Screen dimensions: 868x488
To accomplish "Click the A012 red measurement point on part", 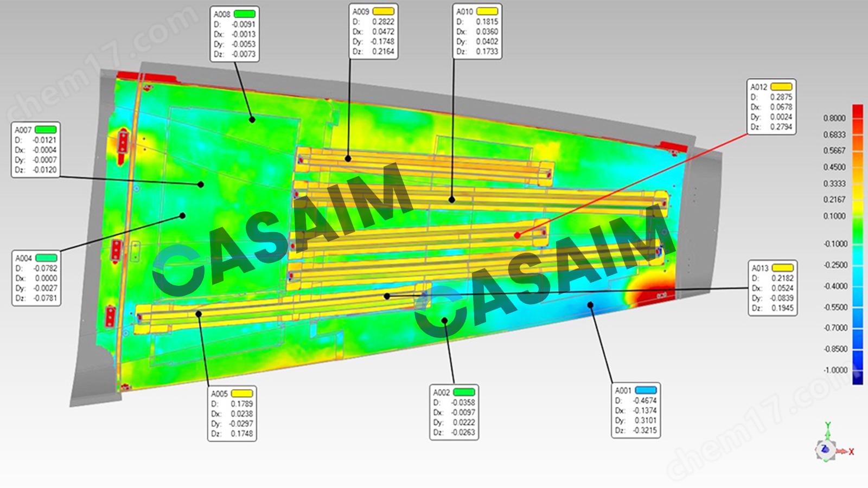I will (517, 235).
